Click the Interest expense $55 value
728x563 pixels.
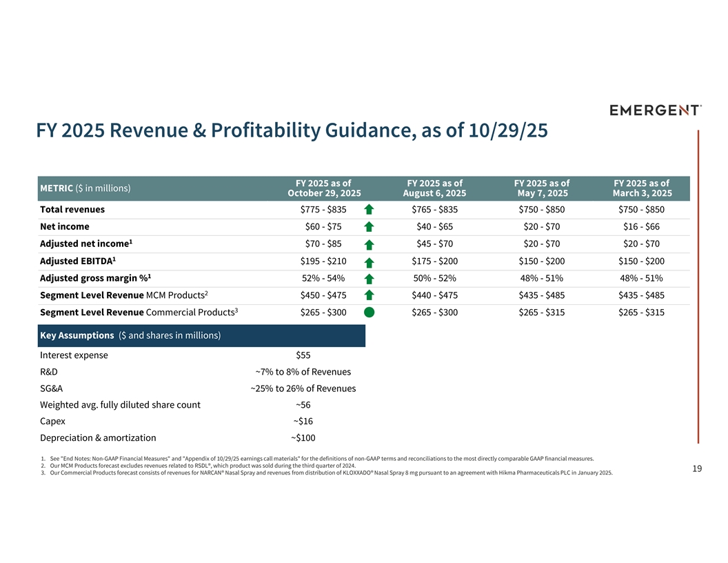click(303, 355)
